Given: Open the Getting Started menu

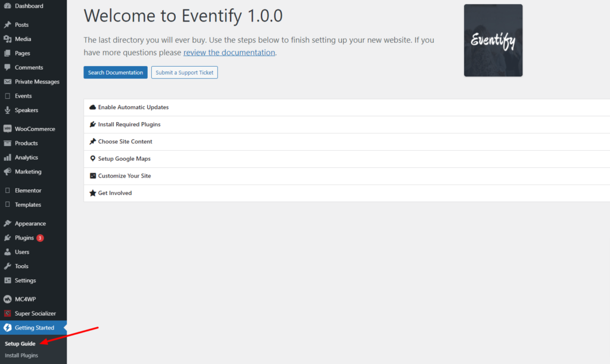Looking at the screenshot, I should pyautogui.click(x=33, y=328).
